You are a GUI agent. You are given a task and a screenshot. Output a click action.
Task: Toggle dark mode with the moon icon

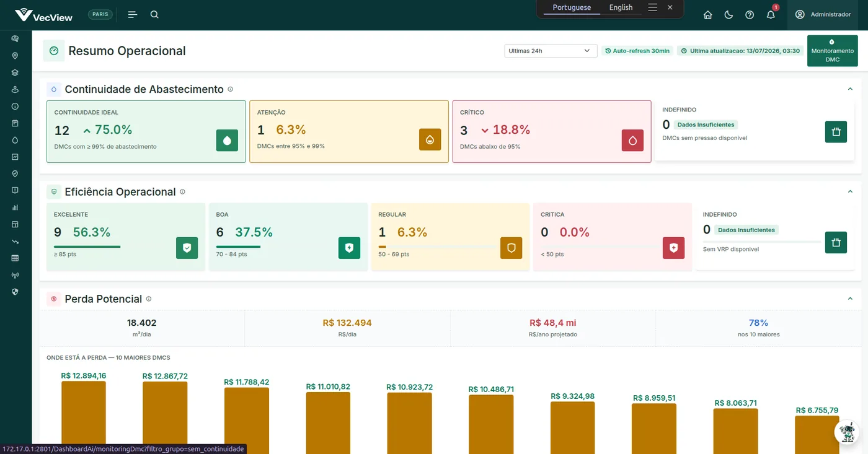click(x=728, y=15)
